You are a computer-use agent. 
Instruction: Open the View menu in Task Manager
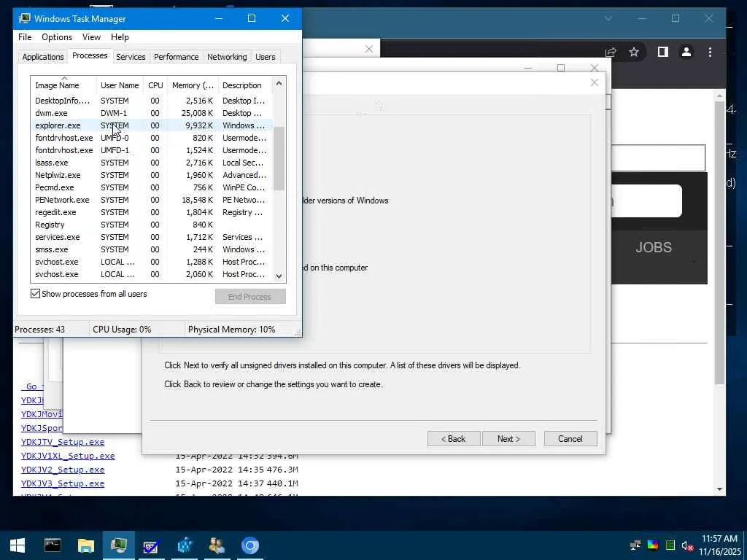(x=91, y=37)
